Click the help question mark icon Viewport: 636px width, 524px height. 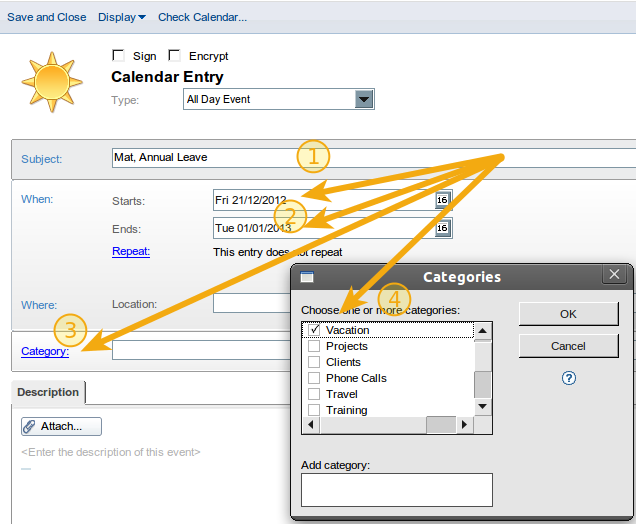point(569,378)
